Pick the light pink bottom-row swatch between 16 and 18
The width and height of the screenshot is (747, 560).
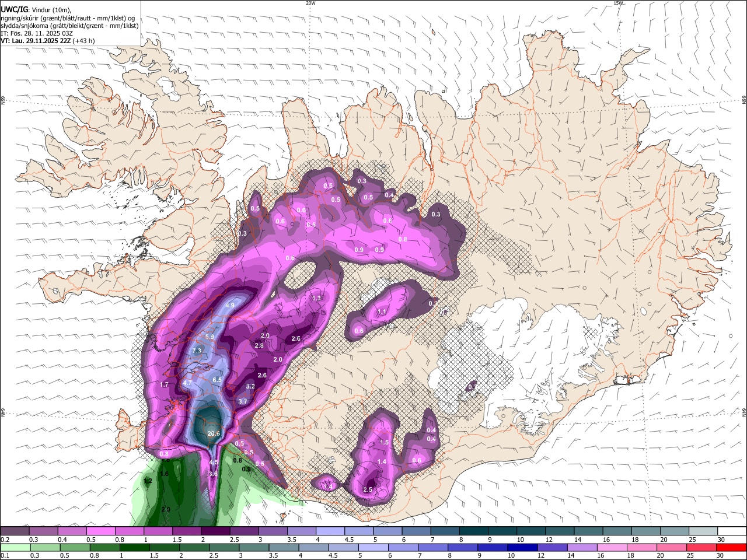pyautogui.click(x=613, y=547)
